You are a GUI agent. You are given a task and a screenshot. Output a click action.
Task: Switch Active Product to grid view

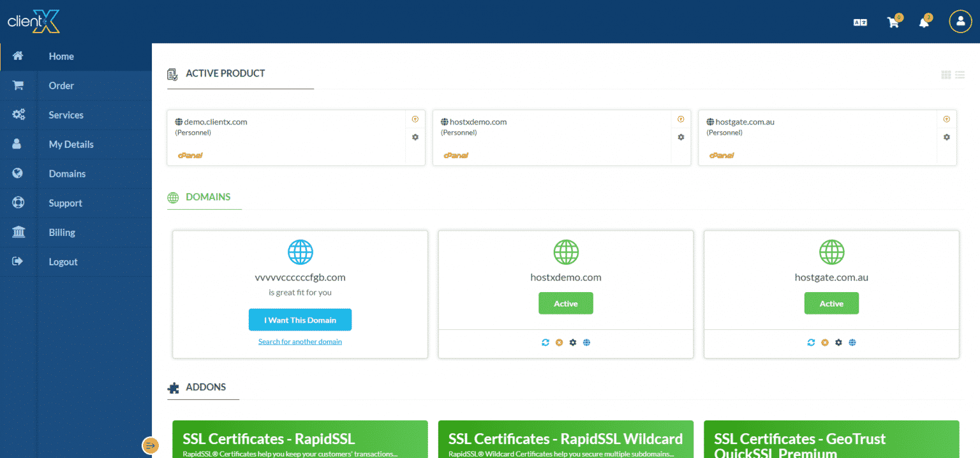[x=946, y=75]
